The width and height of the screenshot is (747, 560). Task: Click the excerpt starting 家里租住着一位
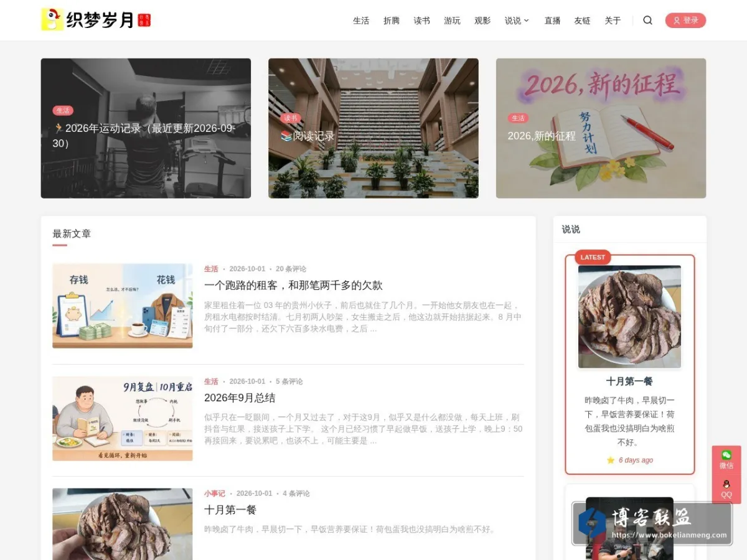point(362,317)
